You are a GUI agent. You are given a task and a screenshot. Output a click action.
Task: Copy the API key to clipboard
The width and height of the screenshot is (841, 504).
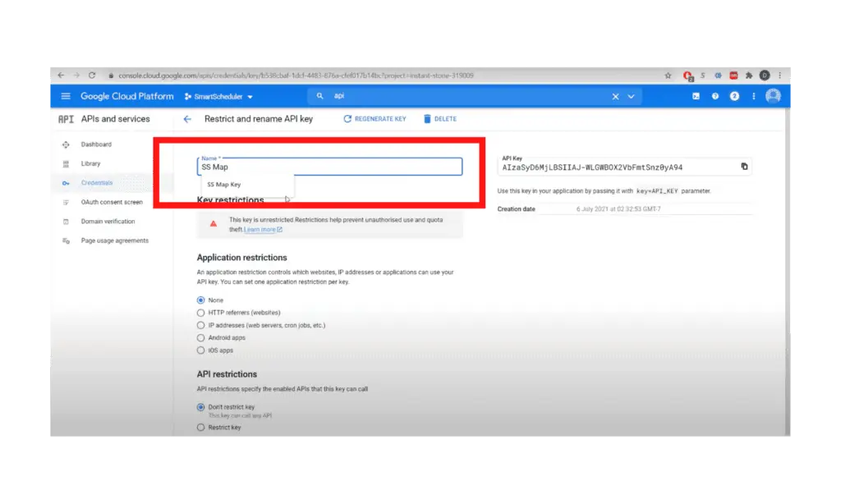tap(744, 167)
